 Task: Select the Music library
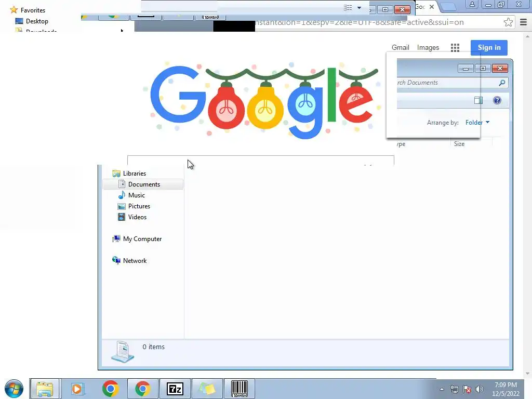137,195
